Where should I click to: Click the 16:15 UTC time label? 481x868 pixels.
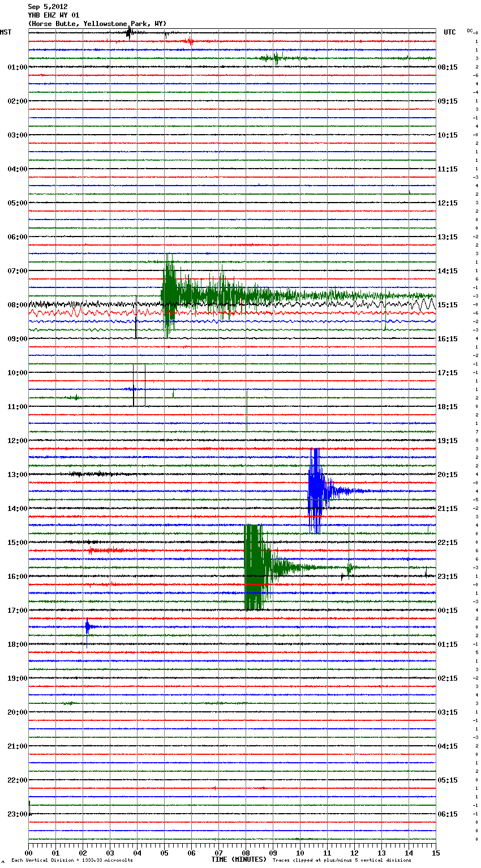[x=448, y=339]
